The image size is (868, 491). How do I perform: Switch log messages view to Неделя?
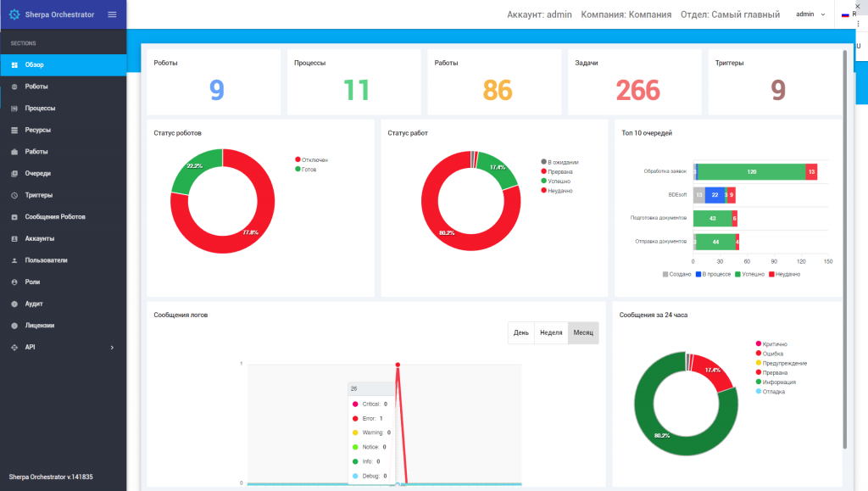[x=551, y=332]
